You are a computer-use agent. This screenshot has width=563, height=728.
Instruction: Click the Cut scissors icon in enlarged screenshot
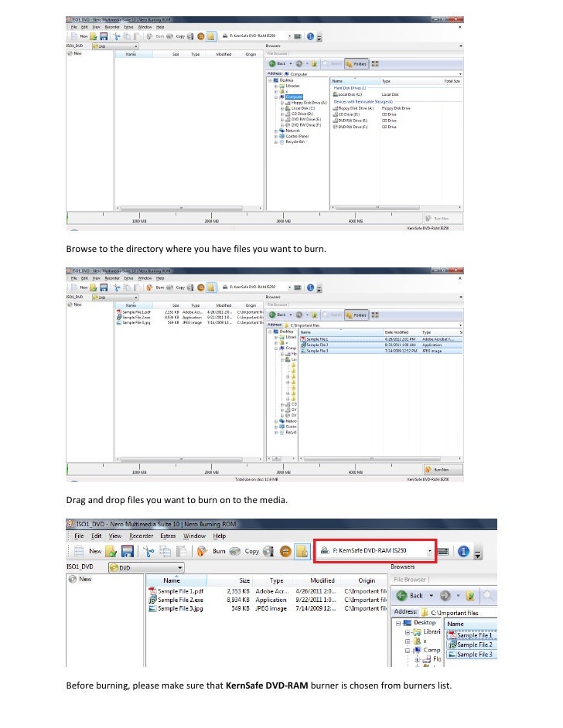coord(148,551)
